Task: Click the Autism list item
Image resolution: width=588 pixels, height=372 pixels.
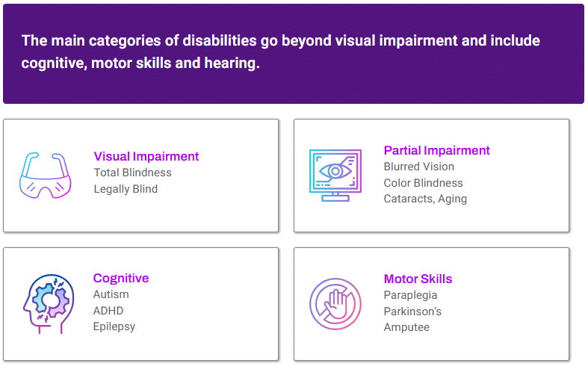Action: [111, 294]
